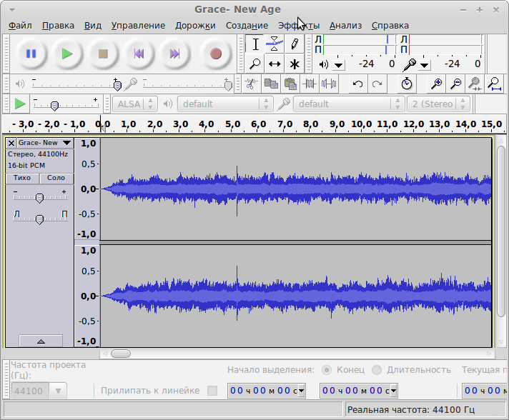
Task: Open the ALSA audio host dropdown
Action: pyautogui.click(x=135, y=104)
